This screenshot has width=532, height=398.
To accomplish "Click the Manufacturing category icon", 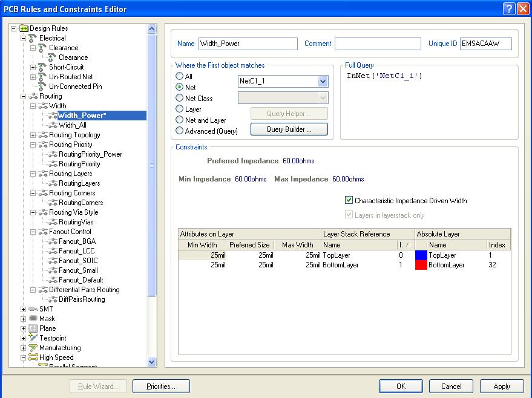I will 33,348.
